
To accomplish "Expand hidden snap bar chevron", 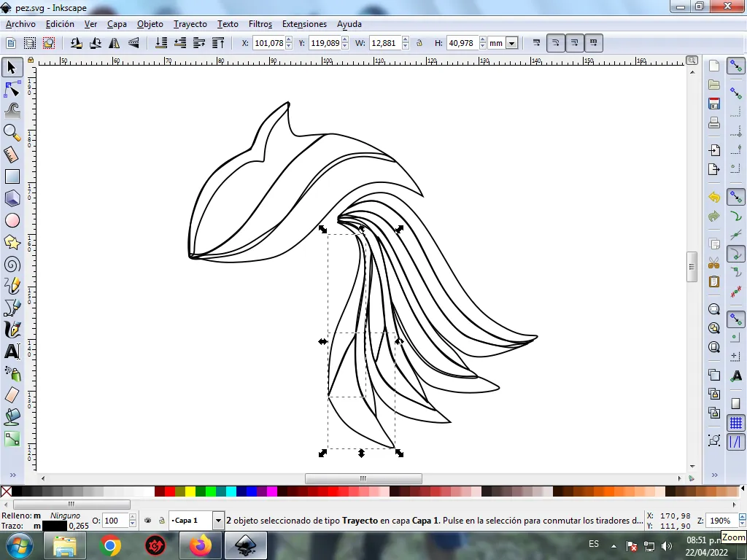I will [x=715, y=475].
